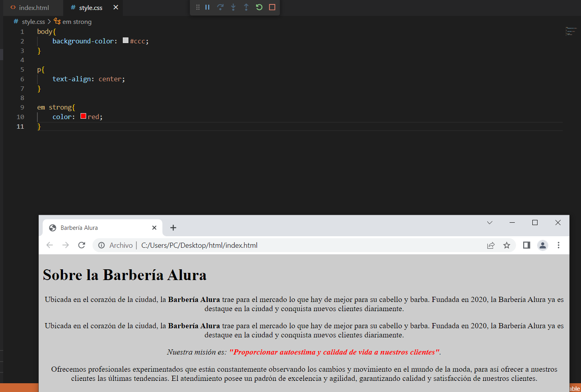This screenshot has height=392, width=581.
Task: Go forward in the browser
Action: coord(65,245)
